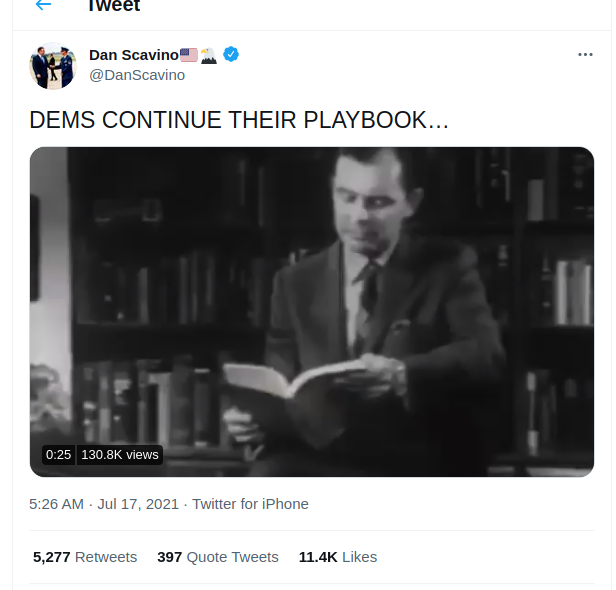
Task: Click the Jul 17, 2021 date
Action: point(138,504)
